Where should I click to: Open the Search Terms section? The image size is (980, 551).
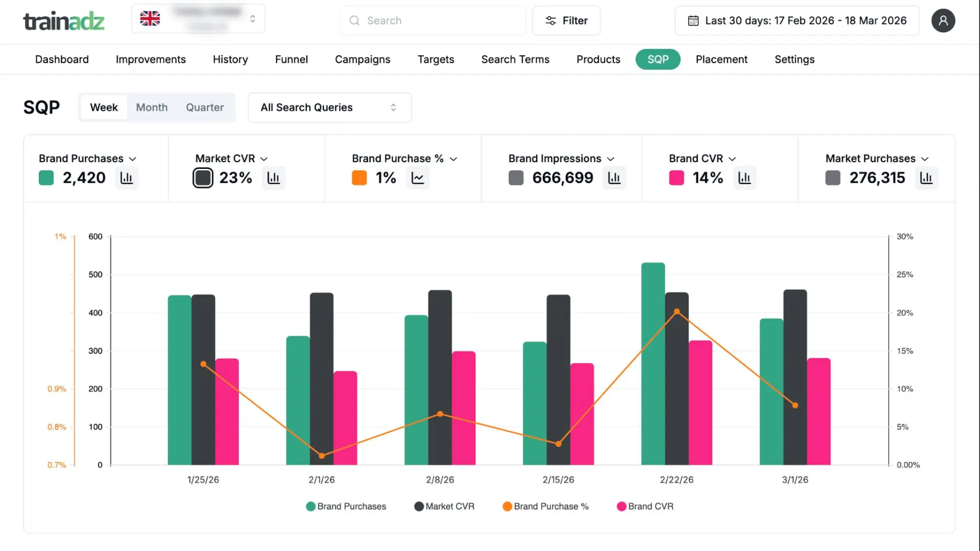(x=515, y=59)
